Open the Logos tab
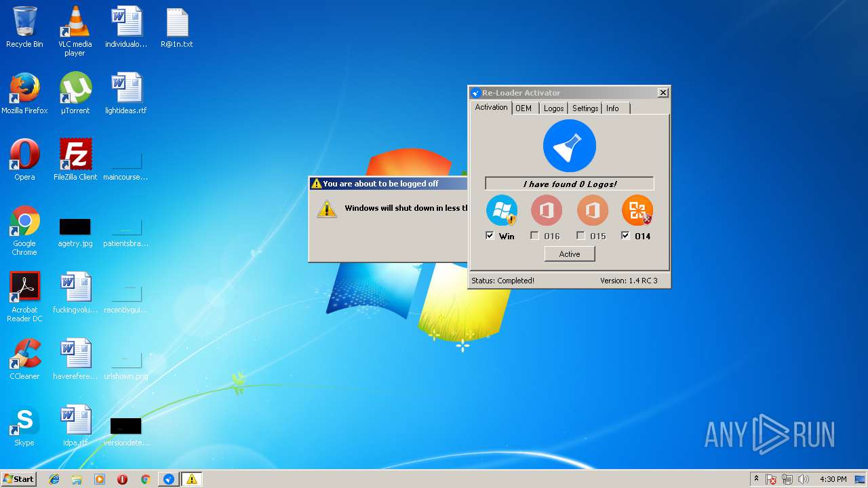Viewport: 868px width, 488px height. pos(553,108)
